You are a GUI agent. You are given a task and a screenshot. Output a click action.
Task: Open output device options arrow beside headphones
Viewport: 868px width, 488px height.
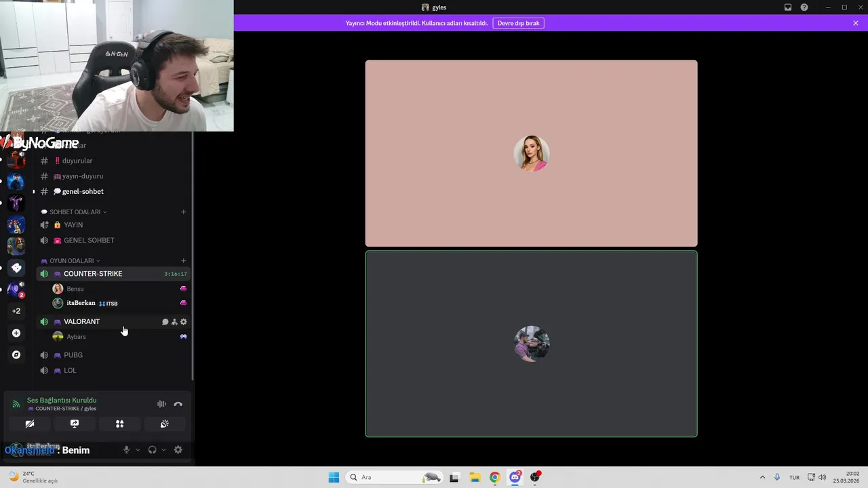point(163,450)
